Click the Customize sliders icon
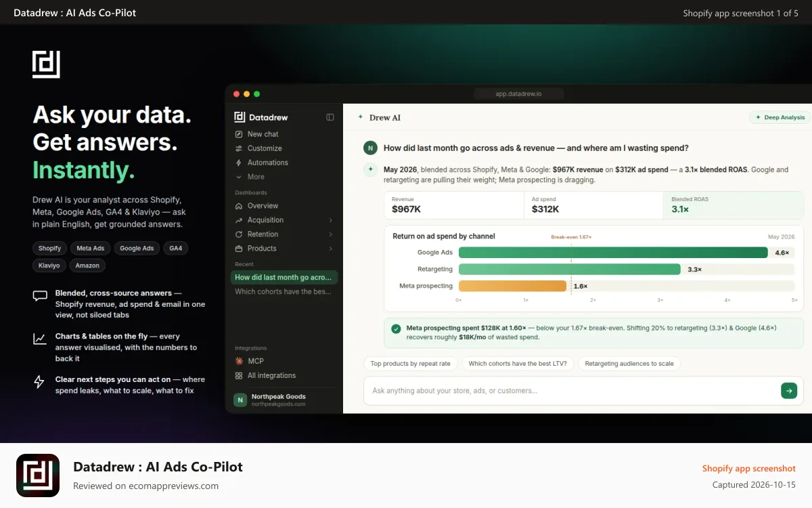The width and height of the screenshot is (812, 508). [x=239, y=148]
